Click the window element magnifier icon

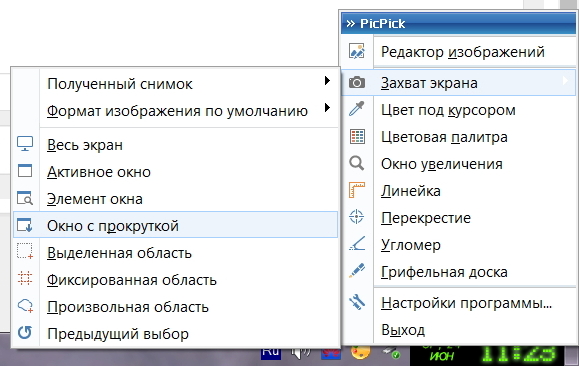[25, 198]
